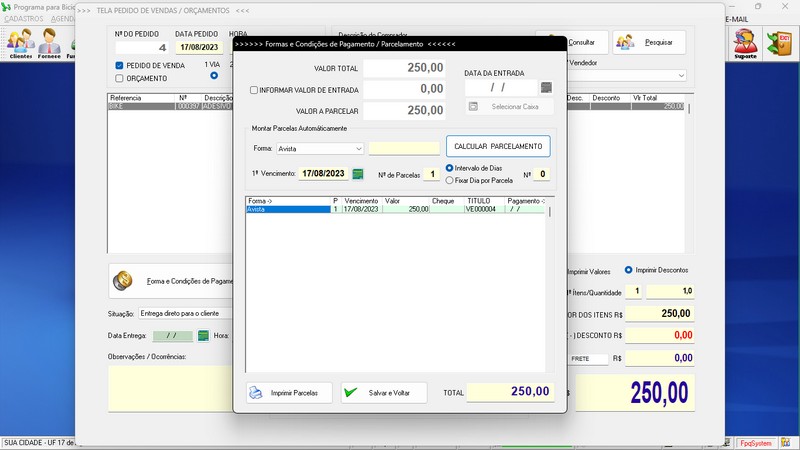Select Fixar Dia por Parcela option
800x450 pixels.
pyautogui.click(x=450, y=181)
